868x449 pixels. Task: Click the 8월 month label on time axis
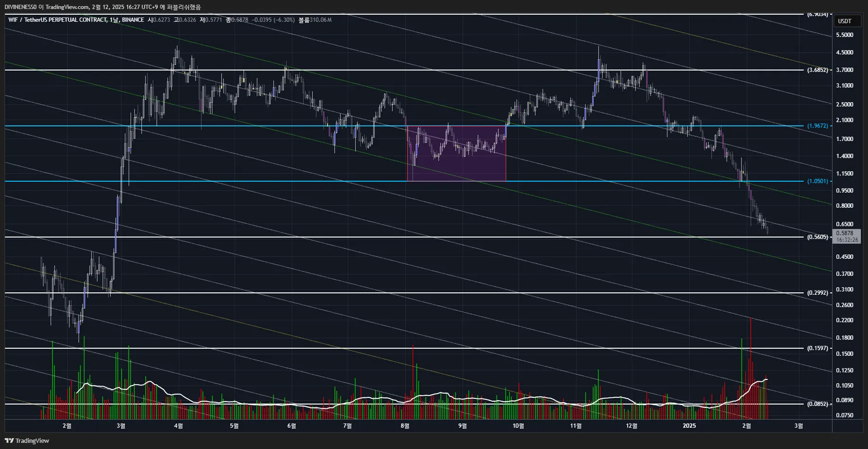(x=405, y=426)
